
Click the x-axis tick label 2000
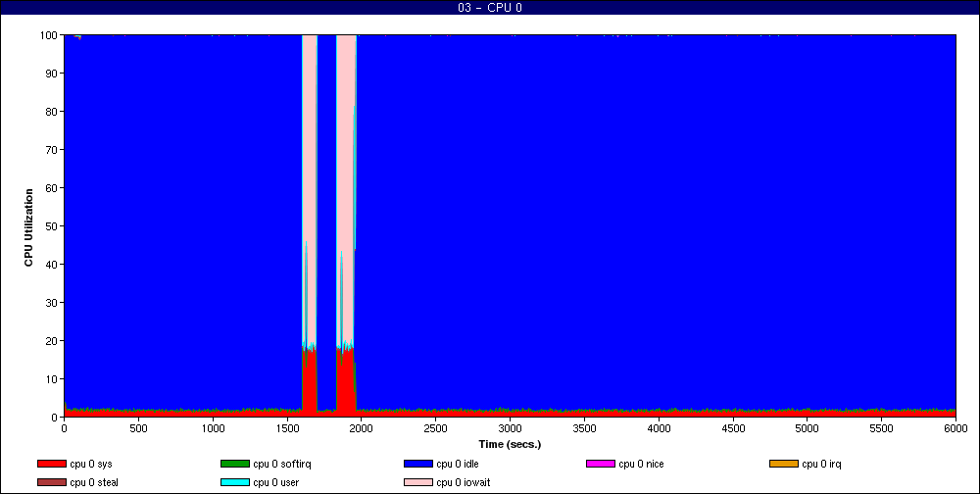coord(362,429)
